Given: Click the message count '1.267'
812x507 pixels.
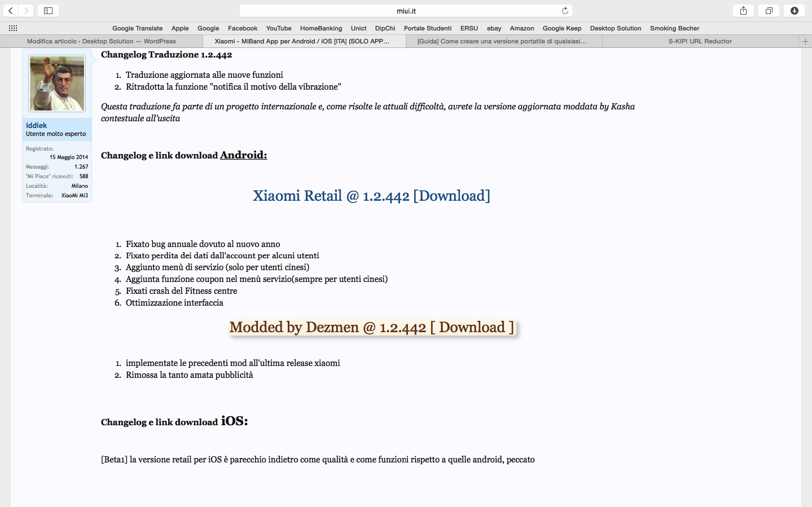Looking at the screenshot, I should coord(81,167).
